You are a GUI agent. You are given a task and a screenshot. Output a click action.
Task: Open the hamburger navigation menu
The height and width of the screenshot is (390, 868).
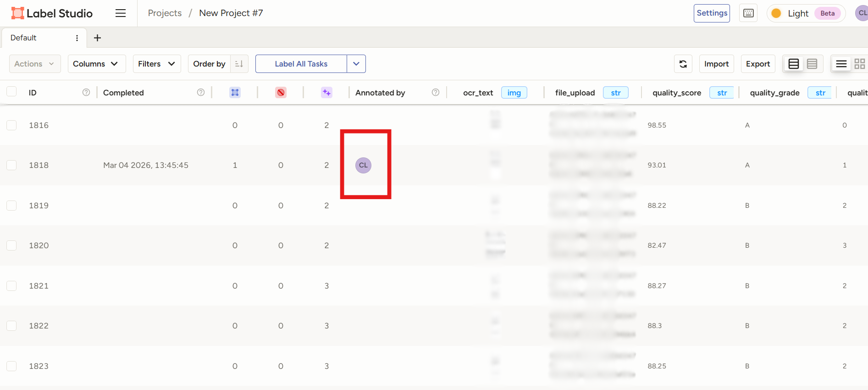(121, 13)
